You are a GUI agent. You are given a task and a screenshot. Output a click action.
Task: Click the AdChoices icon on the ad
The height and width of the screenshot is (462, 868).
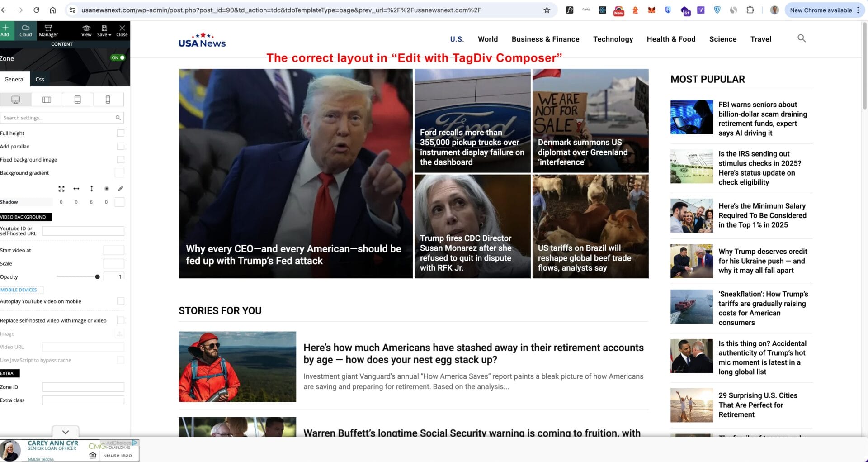[135, 443]
